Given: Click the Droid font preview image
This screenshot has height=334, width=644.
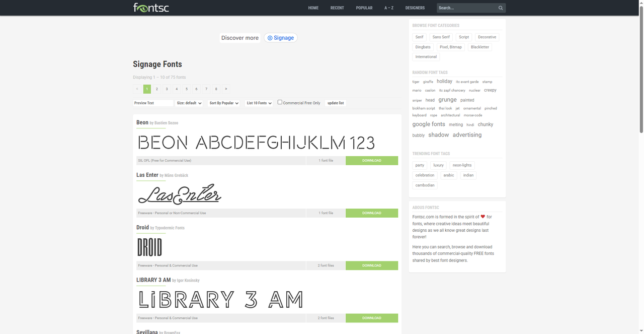Looking at the screenshot, I should [149, 247].
